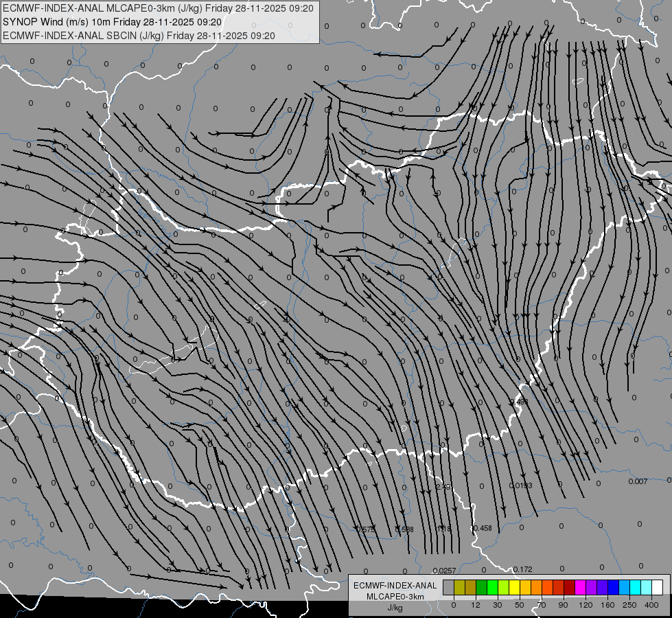672x618 pixels.
Task: Click the legend scale label '50'
Action: pos(520,605)
